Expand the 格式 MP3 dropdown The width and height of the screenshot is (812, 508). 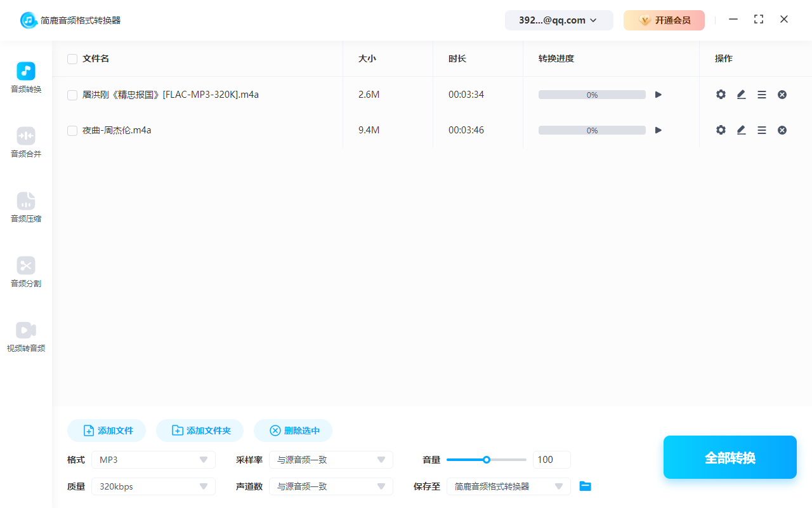(x=154, y=460)
